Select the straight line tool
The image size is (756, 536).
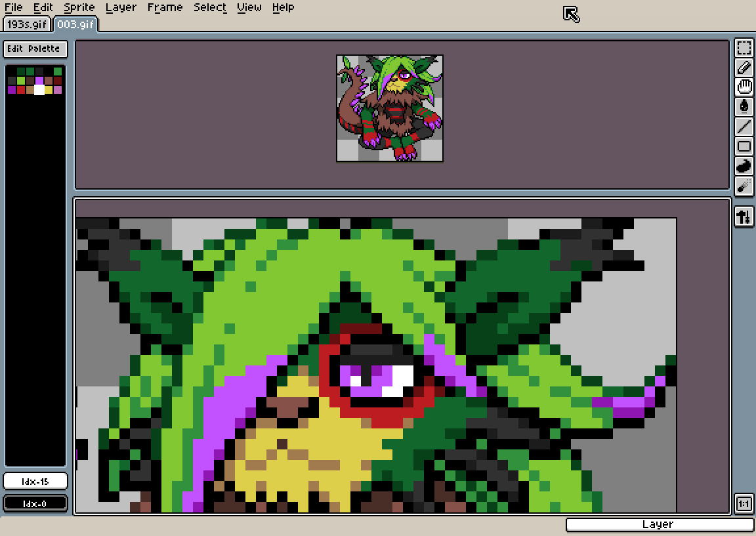(744, 126)
